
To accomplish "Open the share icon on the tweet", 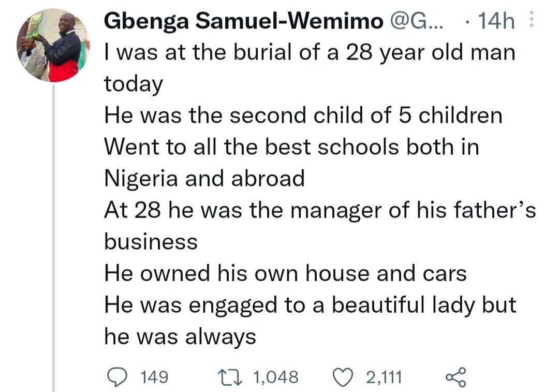I will click(x=456, y=376).
